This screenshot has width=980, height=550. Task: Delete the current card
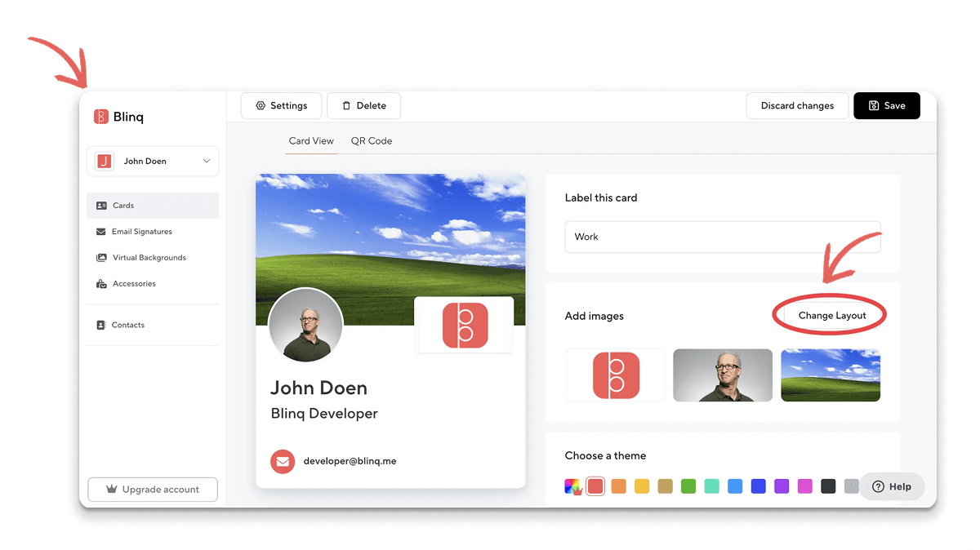point(363,105)
